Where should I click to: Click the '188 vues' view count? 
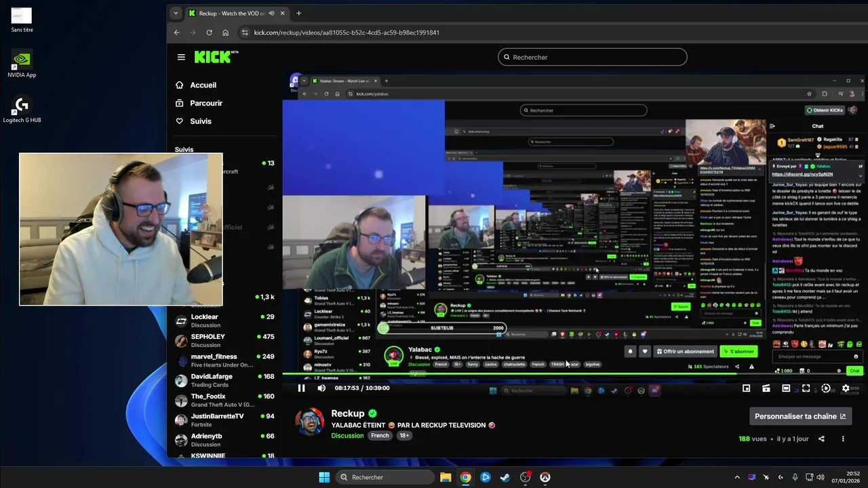pyautogui.click(x=753, y=439)
